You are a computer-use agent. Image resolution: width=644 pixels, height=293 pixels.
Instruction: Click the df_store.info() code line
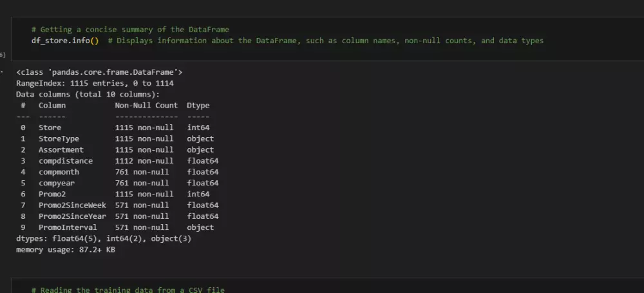click(65, 41)
